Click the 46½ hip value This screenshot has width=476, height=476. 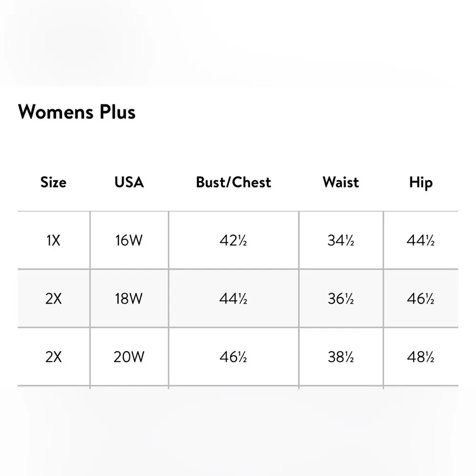421,299
